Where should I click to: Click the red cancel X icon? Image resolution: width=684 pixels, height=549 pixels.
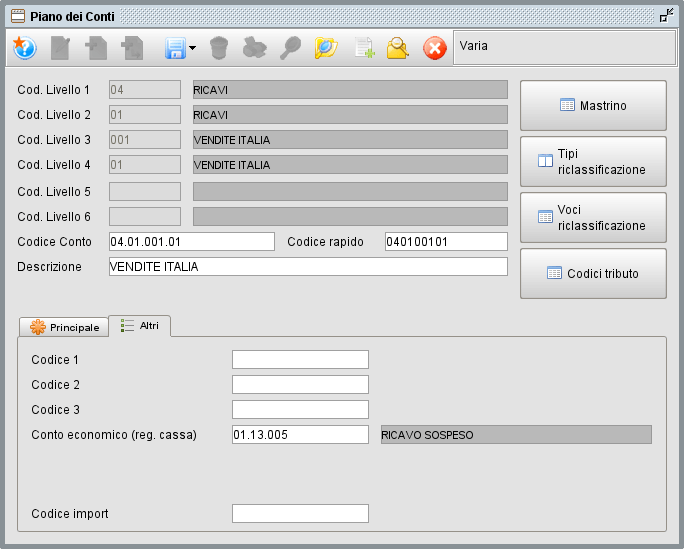[x=434, y=48]
